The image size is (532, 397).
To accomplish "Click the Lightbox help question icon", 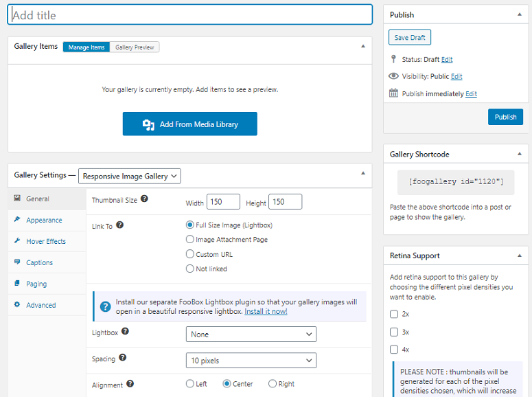I will pyautogui.click(x=125, y=331).
